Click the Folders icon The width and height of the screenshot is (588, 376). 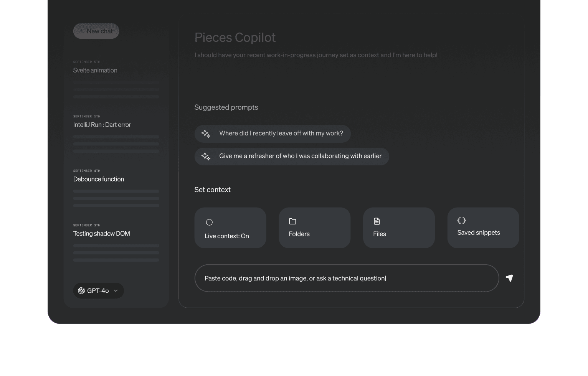[x=292, y=221]
